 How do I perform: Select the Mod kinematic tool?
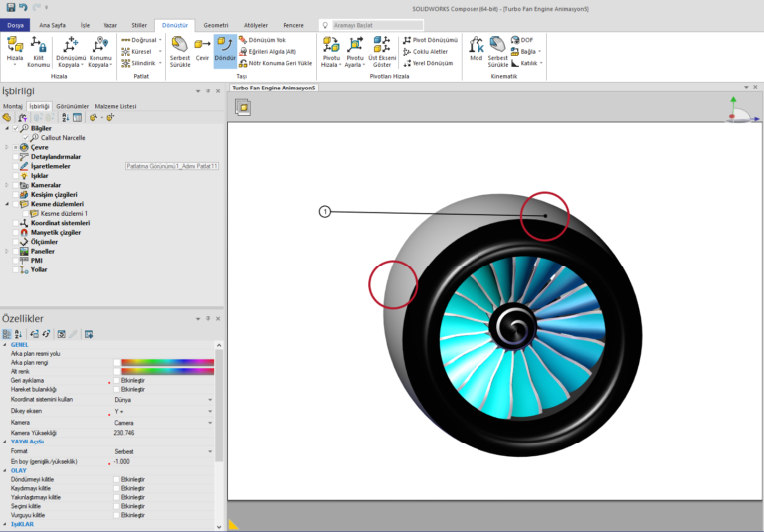coord(476,50)
